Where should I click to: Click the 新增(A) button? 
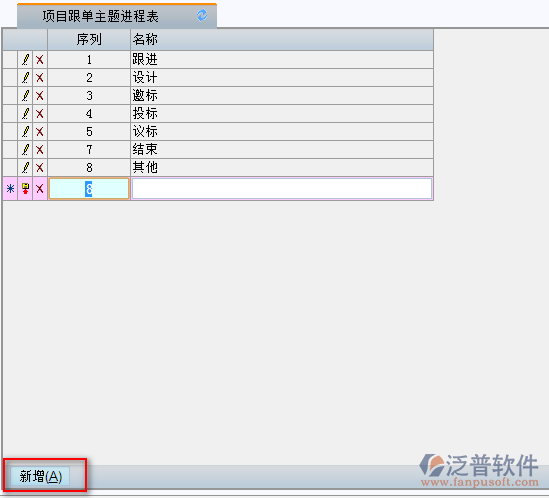(40, 476)
